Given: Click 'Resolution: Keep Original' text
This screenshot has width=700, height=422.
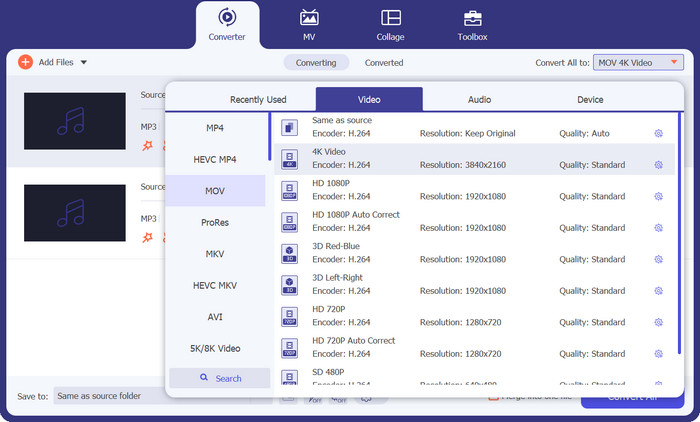Looking at the screenshot, I should click(x=467, y=133).
